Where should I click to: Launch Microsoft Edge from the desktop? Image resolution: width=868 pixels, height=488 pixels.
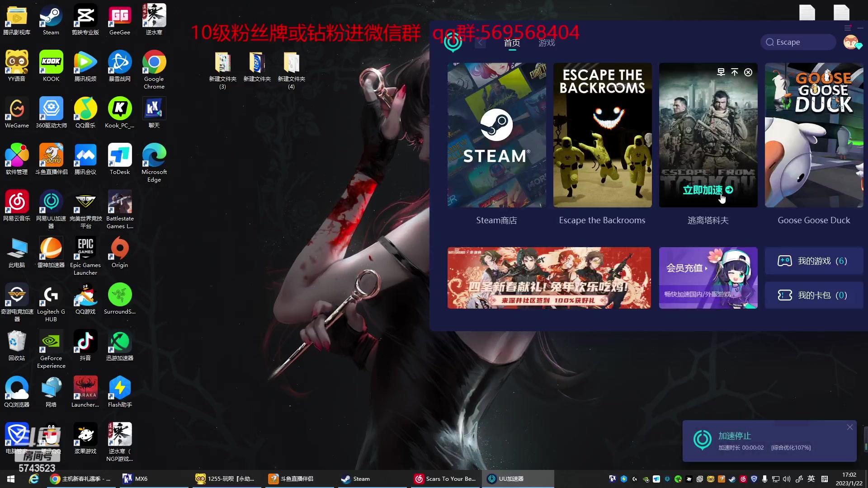click(x=154, y=163)
